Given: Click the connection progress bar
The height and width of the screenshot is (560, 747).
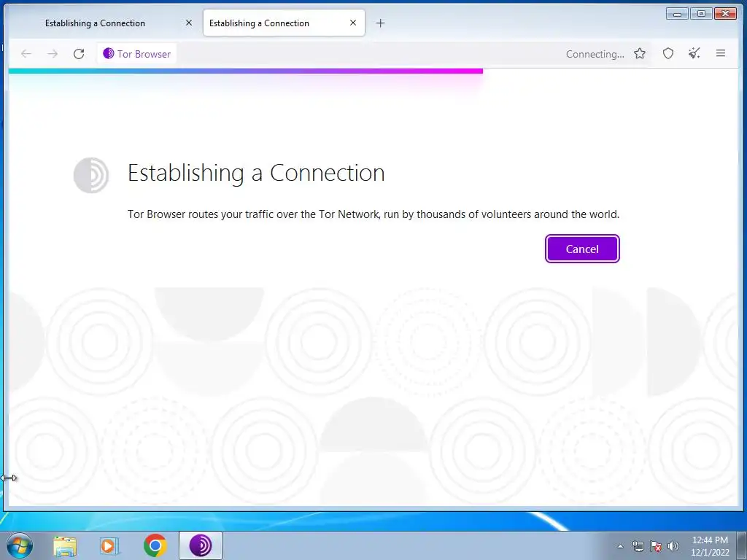Looking at the screenshot, I should tap(246, 71).
